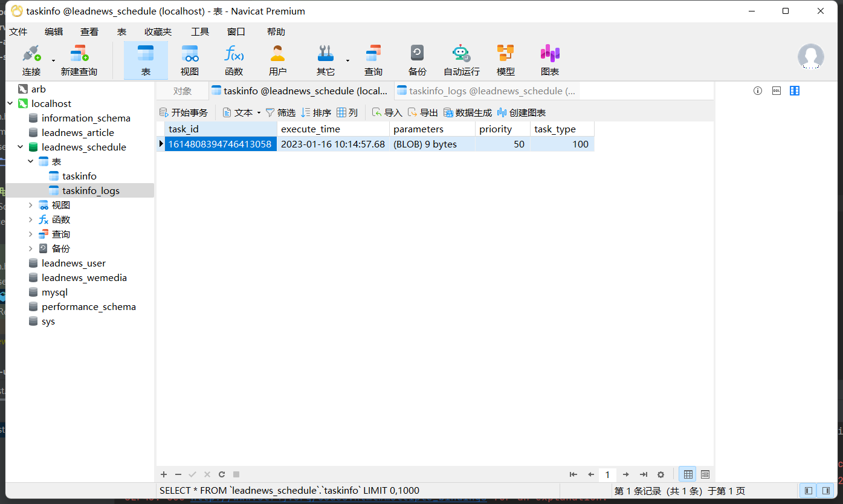843x504 pixels.
Task: Click the (BLOB) 9 bytes cell
Action: [x=432, y=144]
